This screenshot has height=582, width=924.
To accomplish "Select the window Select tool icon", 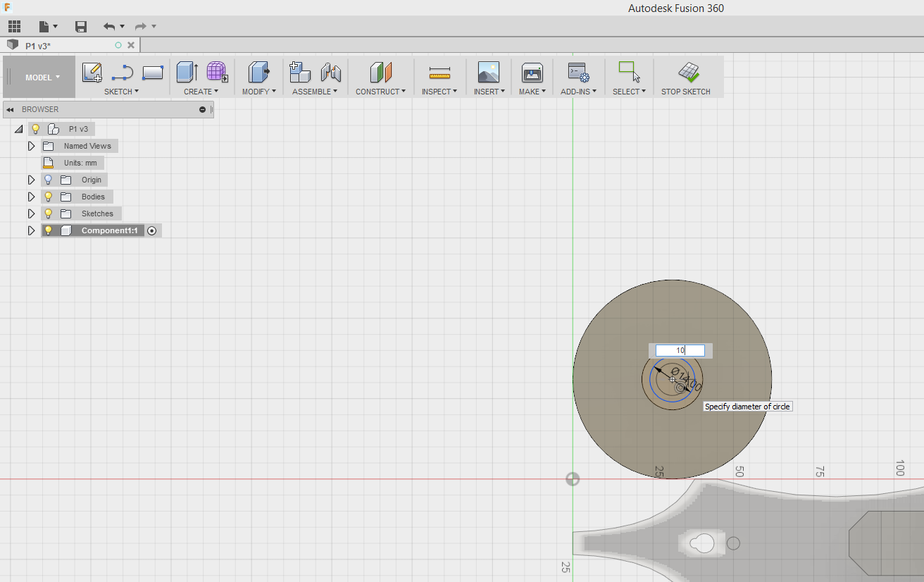I will point(629,72).
